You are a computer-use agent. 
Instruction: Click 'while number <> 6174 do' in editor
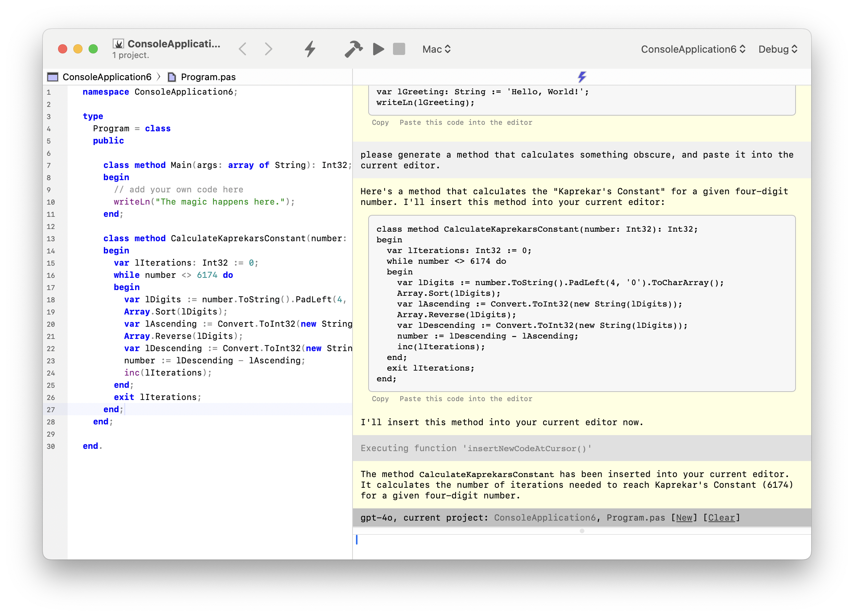173,275
